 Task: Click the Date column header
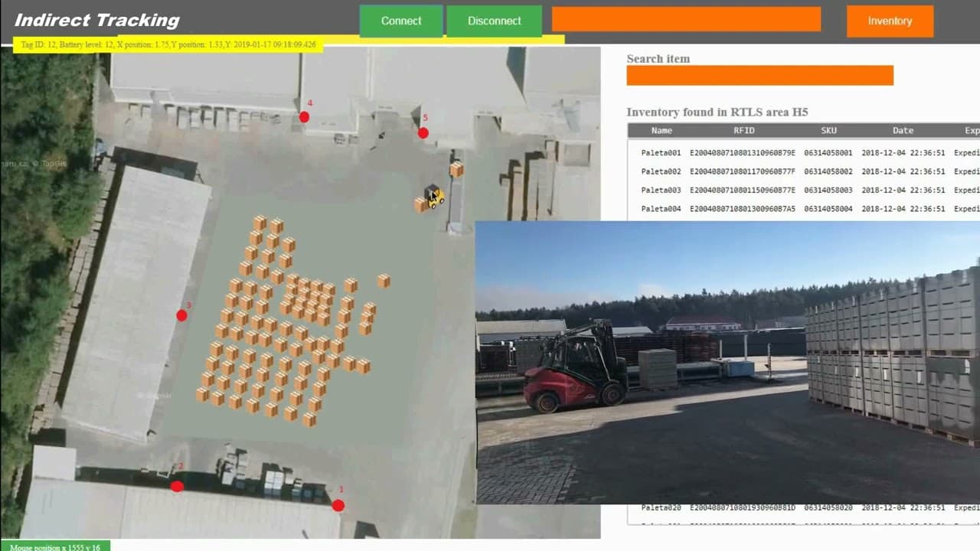[x=903, y=130]
